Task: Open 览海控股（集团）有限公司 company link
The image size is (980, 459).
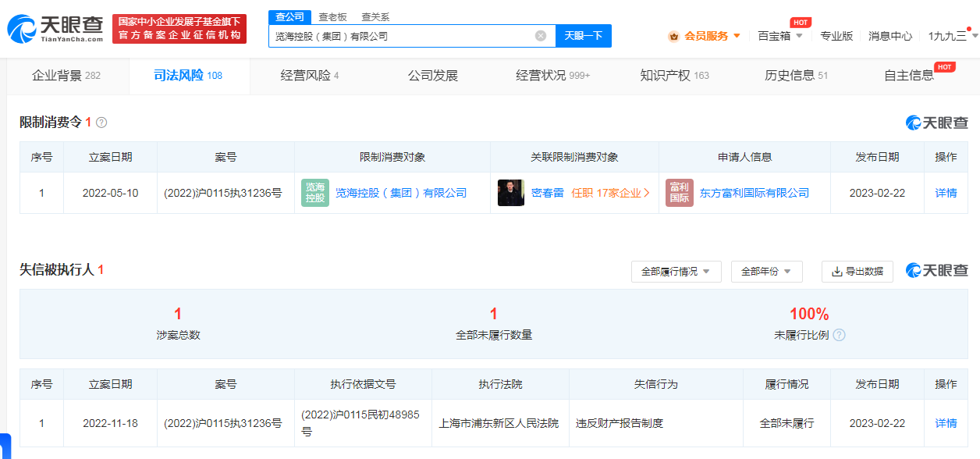Action: (401, 193)
